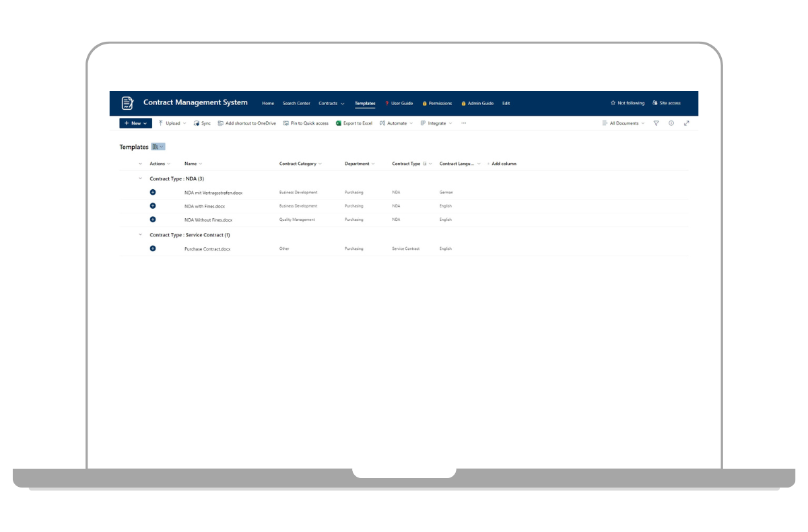Screen dimensions: 808x532
Task: Click Quality Management category cell
Action: pos(297,220)
